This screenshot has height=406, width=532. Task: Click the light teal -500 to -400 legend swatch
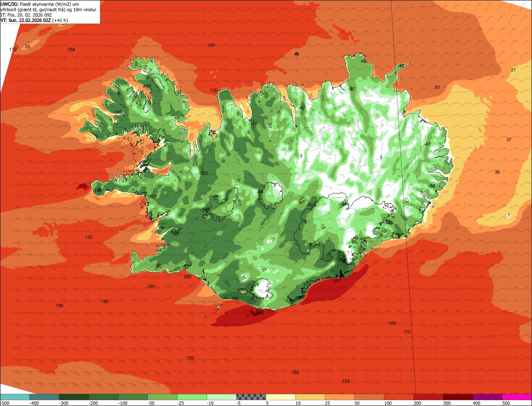click(15, 397)
